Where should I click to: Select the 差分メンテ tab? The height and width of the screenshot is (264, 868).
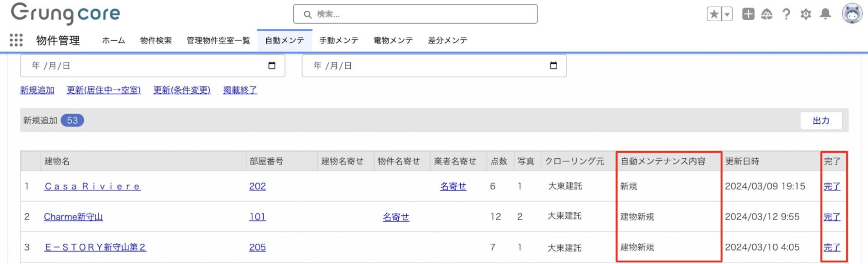point(447,41)
